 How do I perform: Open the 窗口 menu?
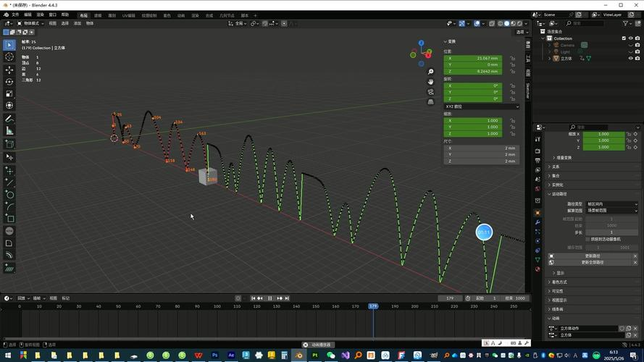pos(53,14)
